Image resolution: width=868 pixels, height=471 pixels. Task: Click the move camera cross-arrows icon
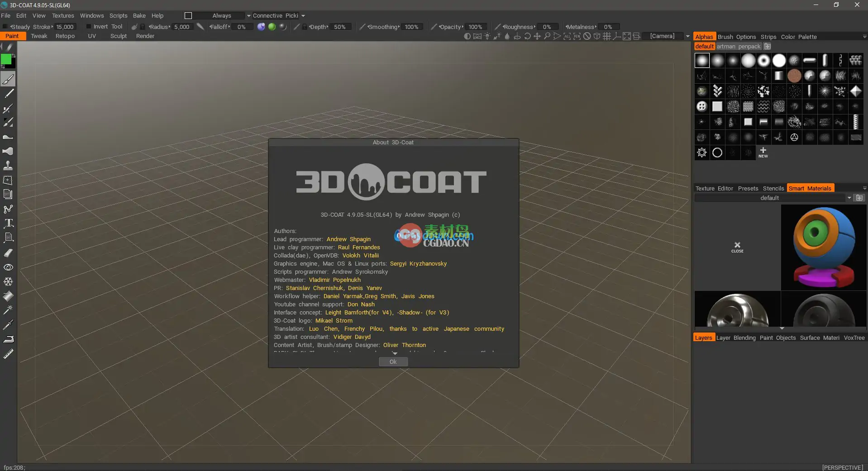point(537,36)
